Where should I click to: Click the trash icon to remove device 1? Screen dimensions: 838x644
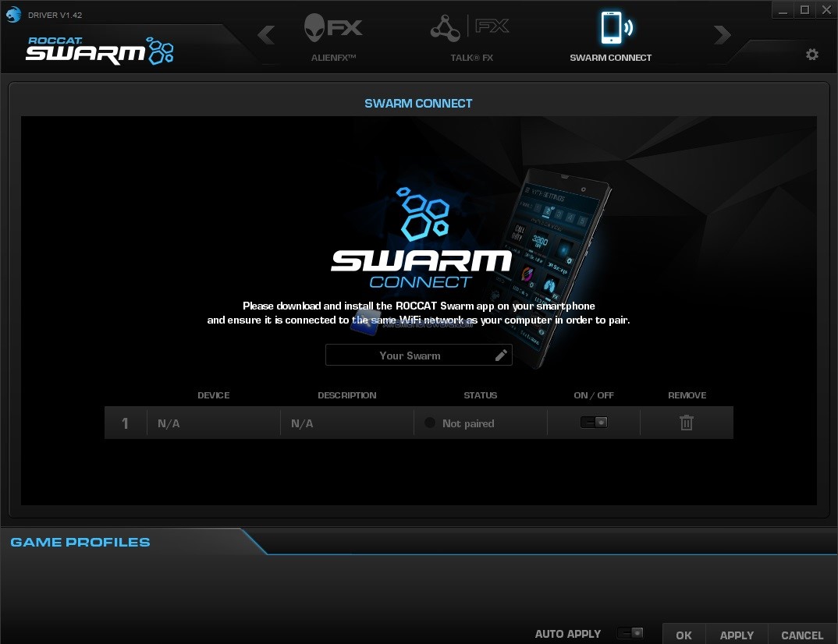pyautogui.click(x=686, y=423)
